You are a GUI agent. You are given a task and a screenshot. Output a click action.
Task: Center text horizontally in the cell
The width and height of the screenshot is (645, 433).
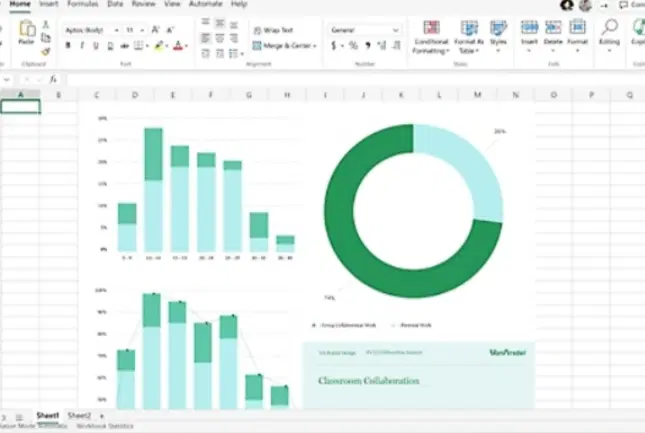tap(220, 38)
